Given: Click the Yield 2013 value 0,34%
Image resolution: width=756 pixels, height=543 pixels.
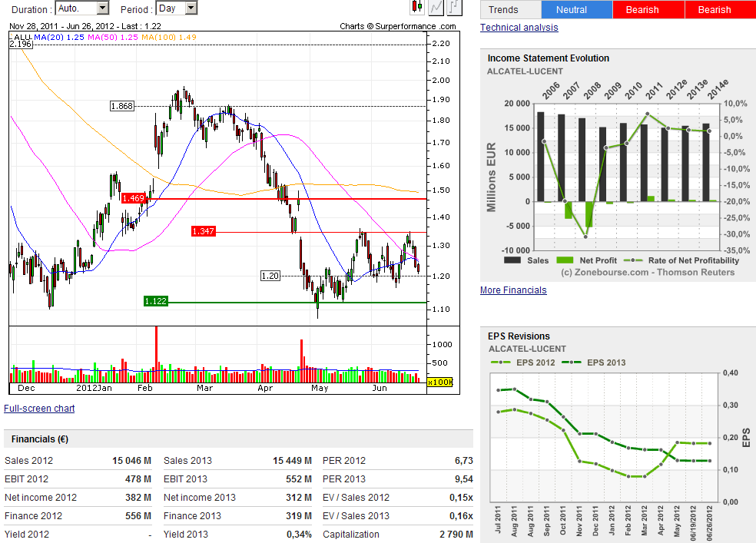Looking at the screenshot, I should click(299, 534).
